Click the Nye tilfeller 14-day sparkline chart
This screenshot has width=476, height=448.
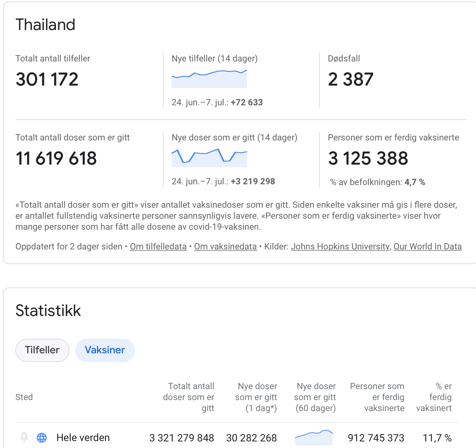[209, 79]
